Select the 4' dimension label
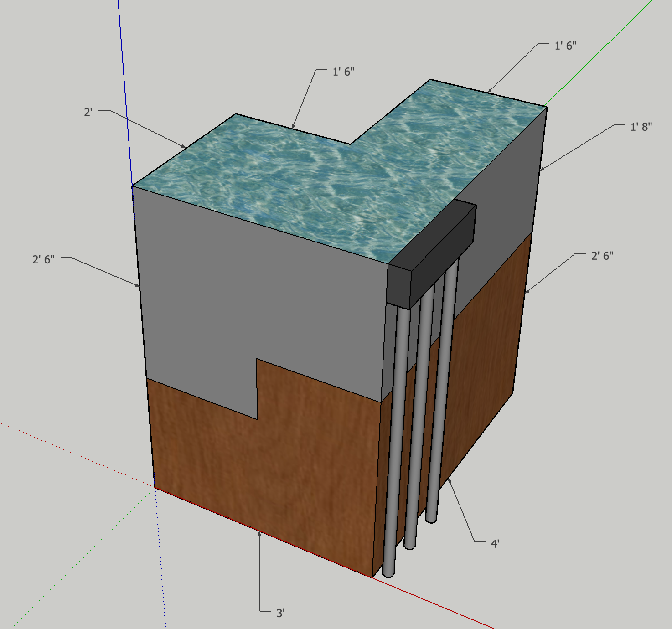The image size is (672, 629). pos(495,543)
